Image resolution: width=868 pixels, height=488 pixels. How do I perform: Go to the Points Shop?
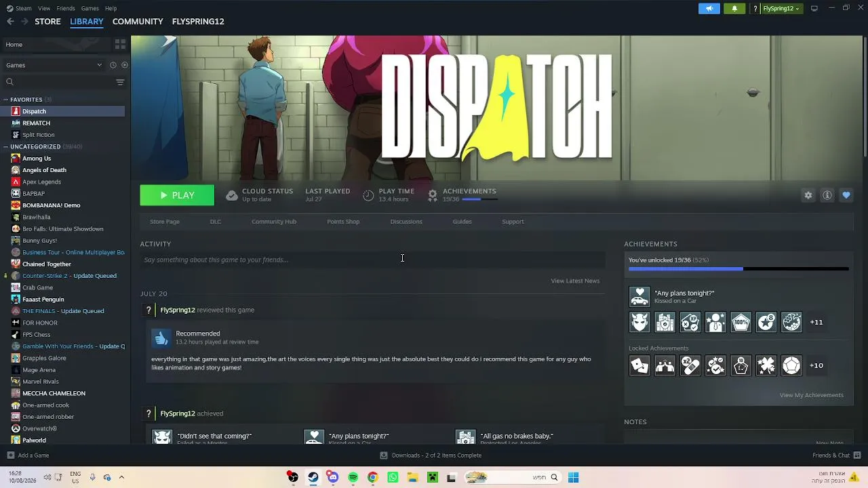(343, 222)
